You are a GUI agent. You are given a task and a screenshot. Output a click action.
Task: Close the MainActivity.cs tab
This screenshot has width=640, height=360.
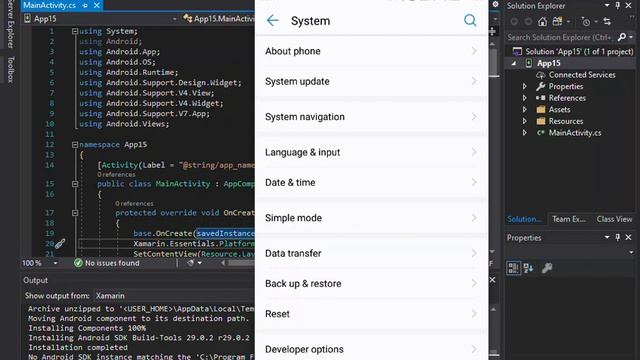(97, 5)
